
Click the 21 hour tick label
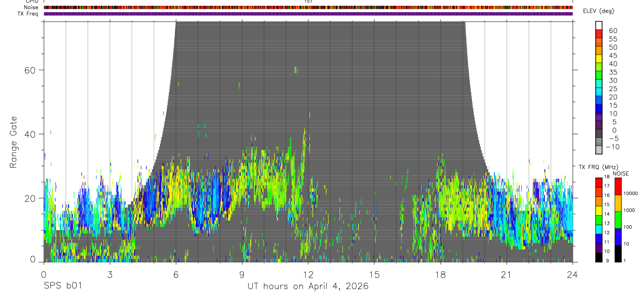pos(507,275)
